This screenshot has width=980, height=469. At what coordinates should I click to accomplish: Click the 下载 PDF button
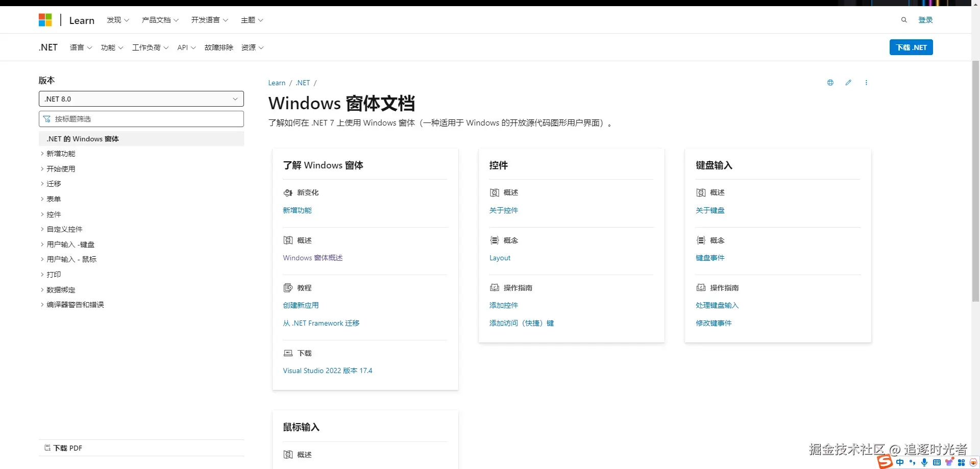click(63, 448)
